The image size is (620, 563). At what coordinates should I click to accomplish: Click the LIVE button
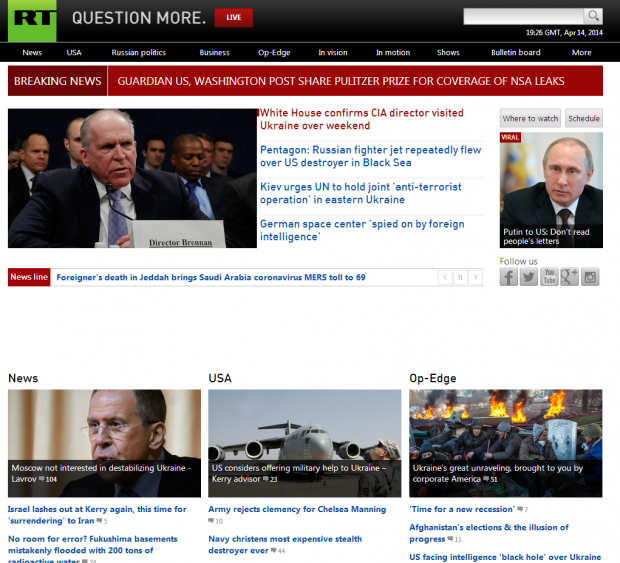pos(234,18)
